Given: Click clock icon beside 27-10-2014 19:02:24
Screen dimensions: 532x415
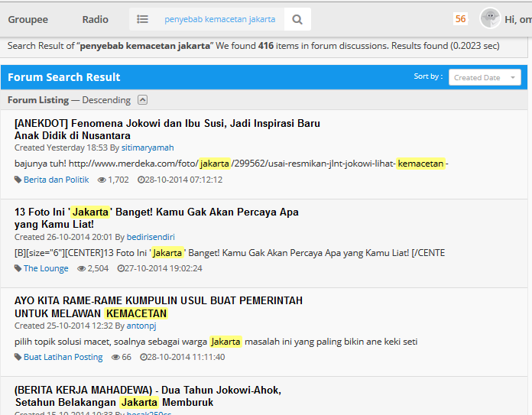Looking at the screenshot, I should [121, 268].
